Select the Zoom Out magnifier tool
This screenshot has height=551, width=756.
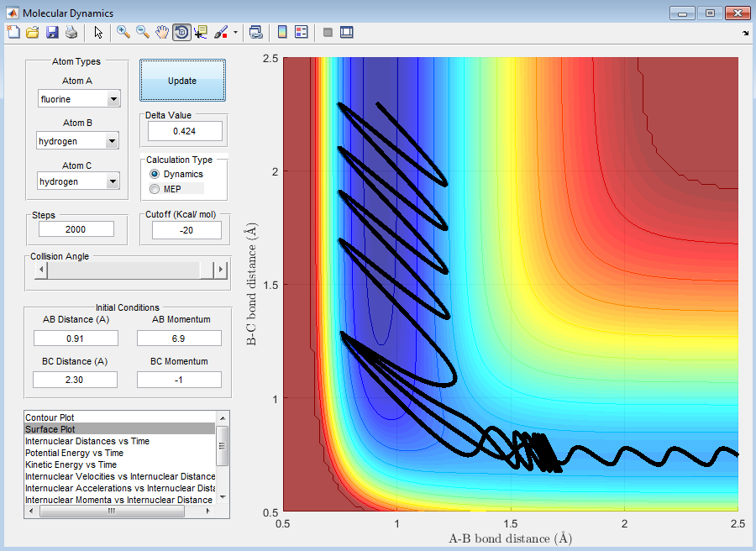(143, 32)
